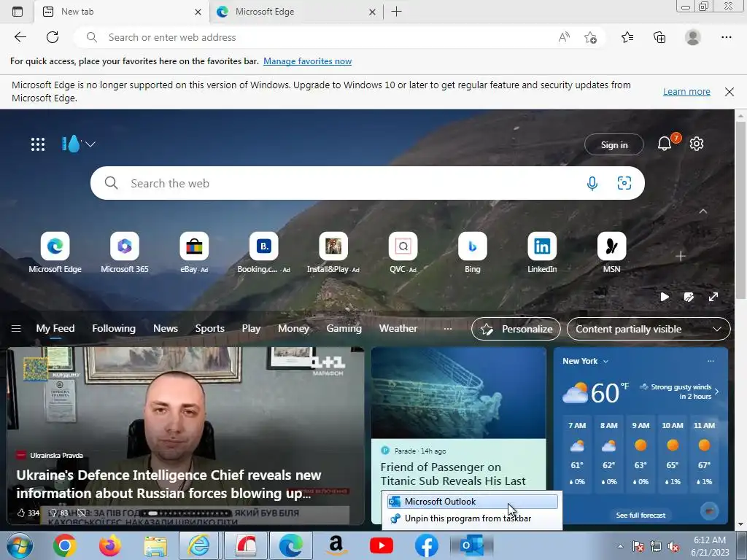Open Booking.com quick link tile
Viewport: 747px width, 560px height.
pyautogui.click(x=263, y=253)
